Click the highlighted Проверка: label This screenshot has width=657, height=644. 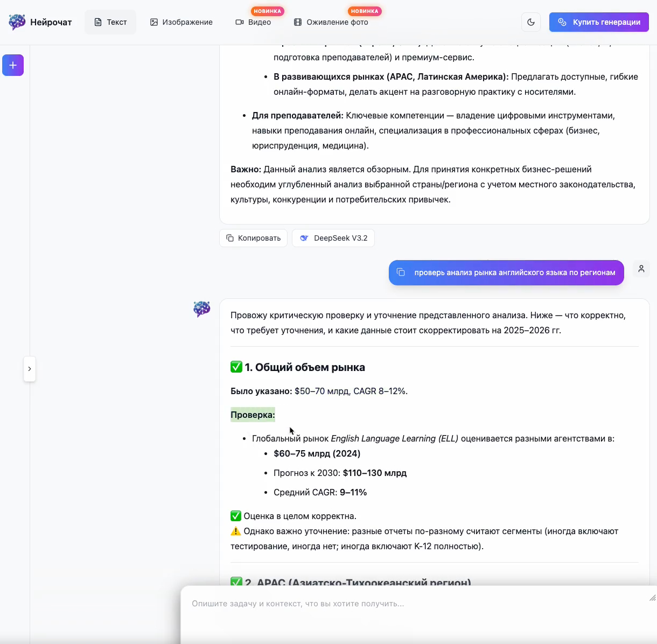coord(253,415)
